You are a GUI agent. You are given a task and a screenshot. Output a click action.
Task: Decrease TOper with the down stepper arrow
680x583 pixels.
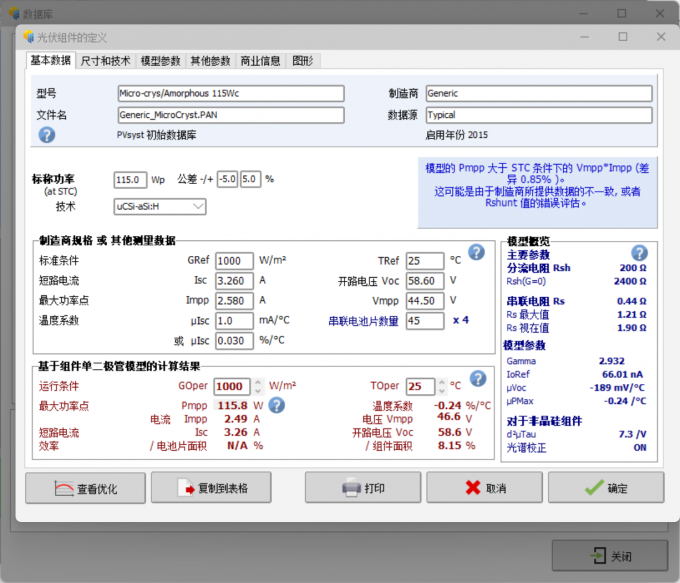(x=441, y=390)
